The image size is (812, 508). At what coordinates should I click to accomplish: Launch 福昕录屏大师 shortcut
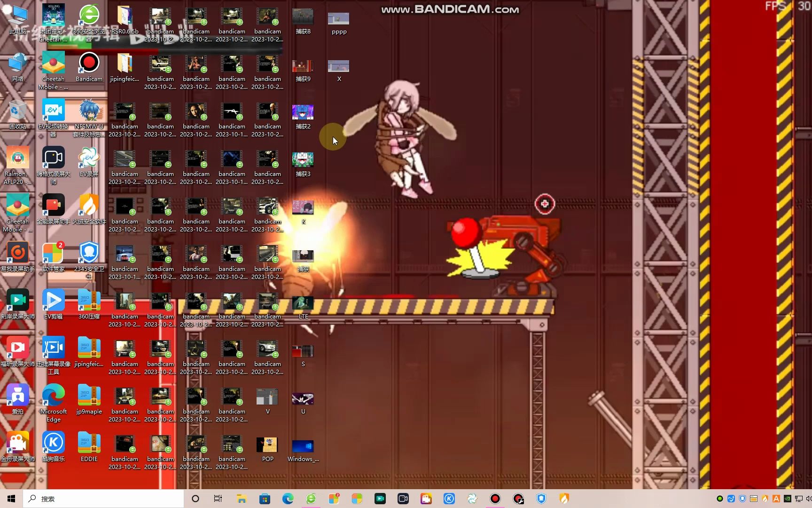(x=18, y=352)
